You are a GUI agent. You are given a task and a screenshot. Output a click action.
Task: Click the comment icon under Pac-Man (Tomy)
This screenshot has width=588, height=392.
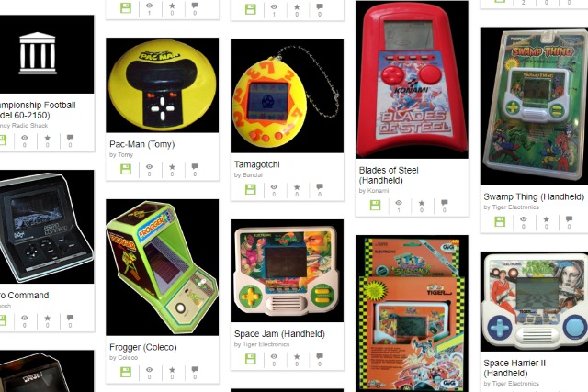point(195,166)
